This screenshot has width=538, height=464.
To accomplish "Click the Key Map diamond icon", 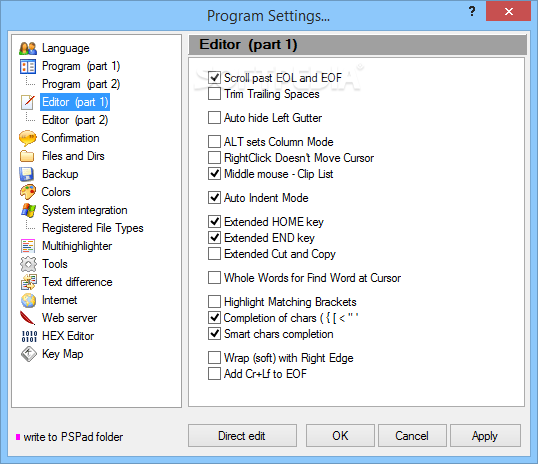I will (x=28, y=354).
